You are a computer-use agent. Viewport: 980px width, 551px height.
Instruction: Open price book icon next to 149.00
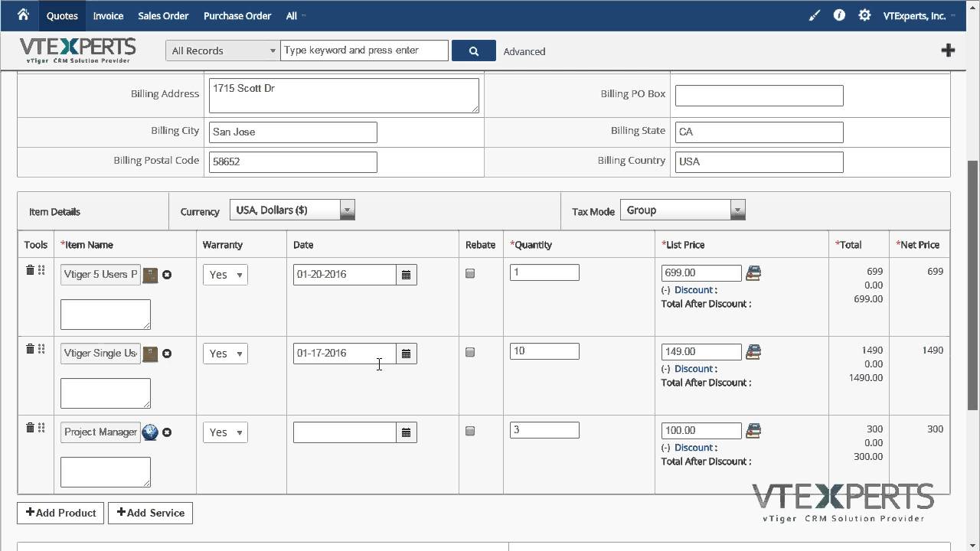pos(753,352)
